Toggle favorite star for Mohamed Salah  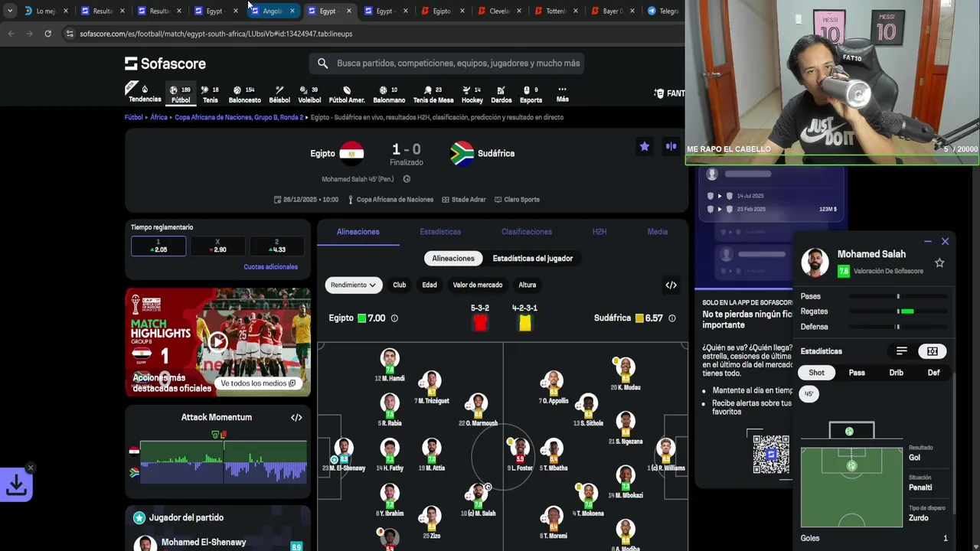click(939, 263)
